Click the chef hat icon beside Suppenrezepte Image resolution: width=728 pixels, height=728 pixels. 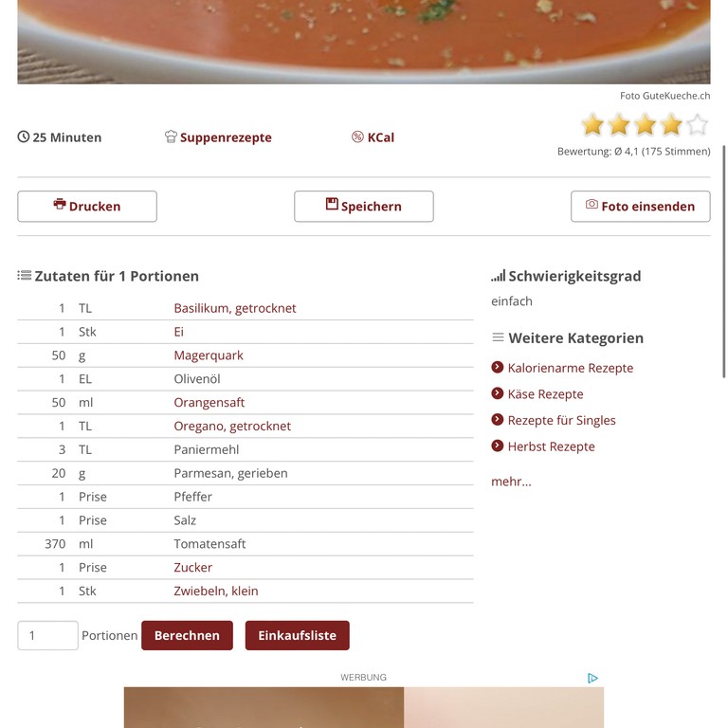pos(171,136)
